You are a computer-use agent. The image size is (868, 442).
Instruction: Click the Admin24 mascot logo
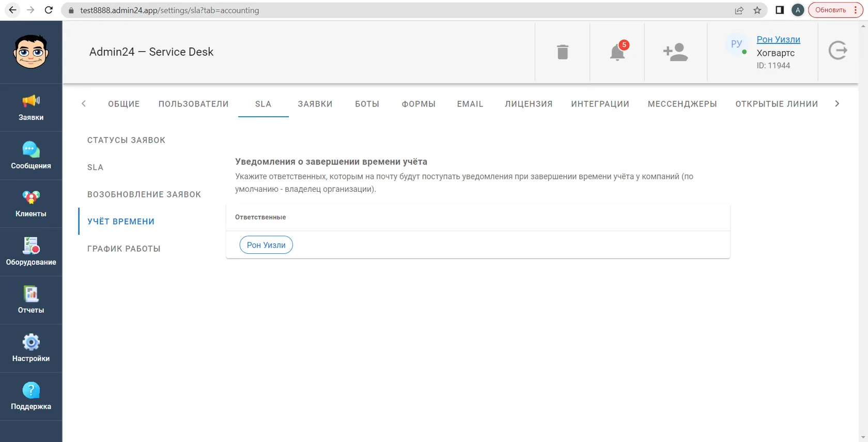coord(31,52)
